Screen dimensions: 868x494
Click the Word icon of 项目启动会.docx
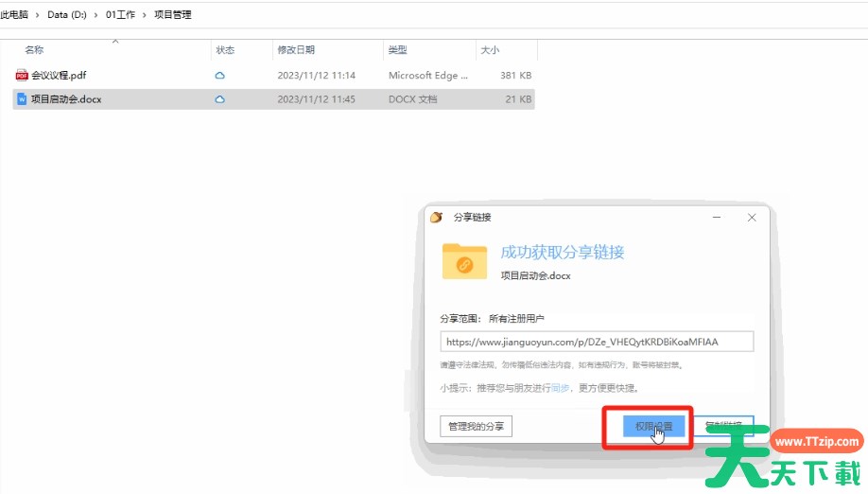[22, 98]
